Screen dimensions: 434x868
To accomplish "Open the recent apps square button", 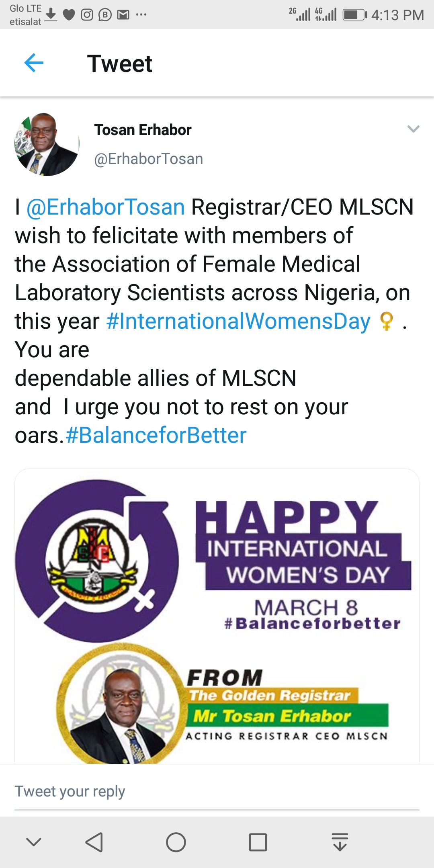I will click(258, 842).
